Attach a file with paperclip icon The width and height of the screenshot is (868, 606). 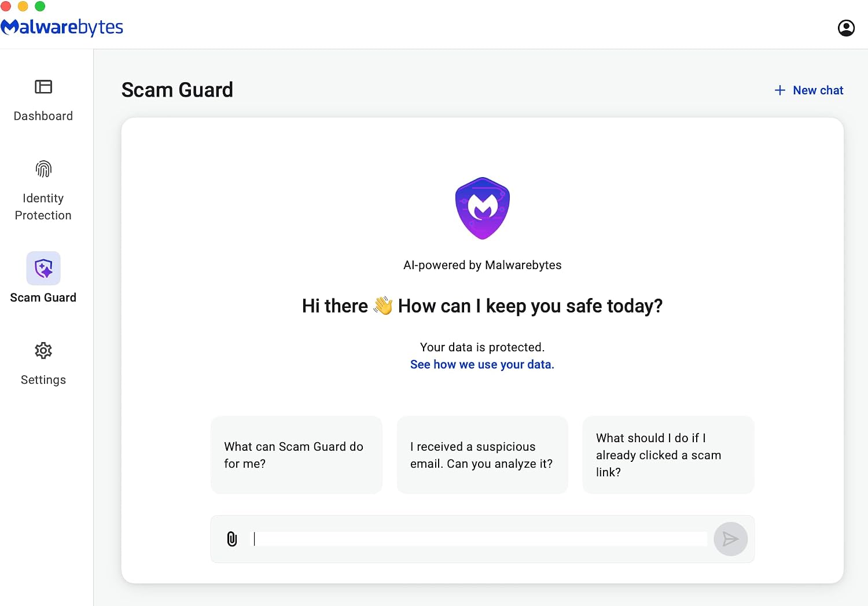click(x=232, y=539)
